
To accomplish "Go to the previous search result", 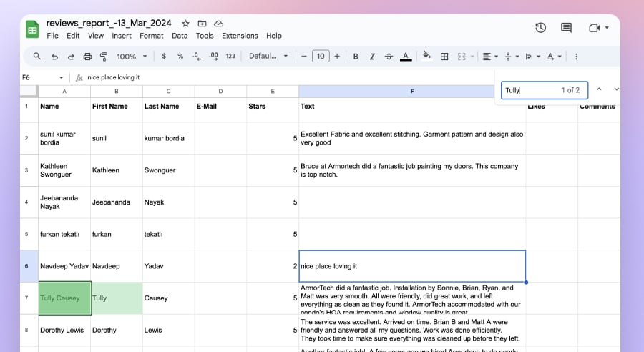I will click(599, 89).
